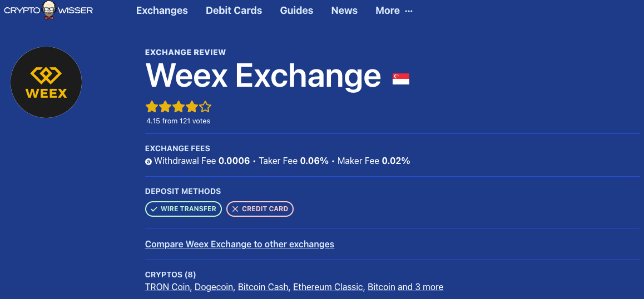Open the TRON Coin link

[x=168, y=287]
